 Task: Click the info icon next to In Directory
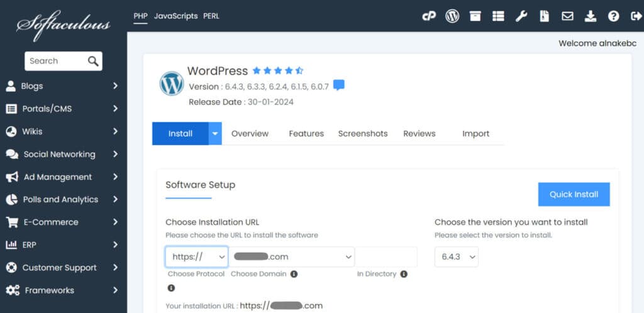tap(404, 274)
